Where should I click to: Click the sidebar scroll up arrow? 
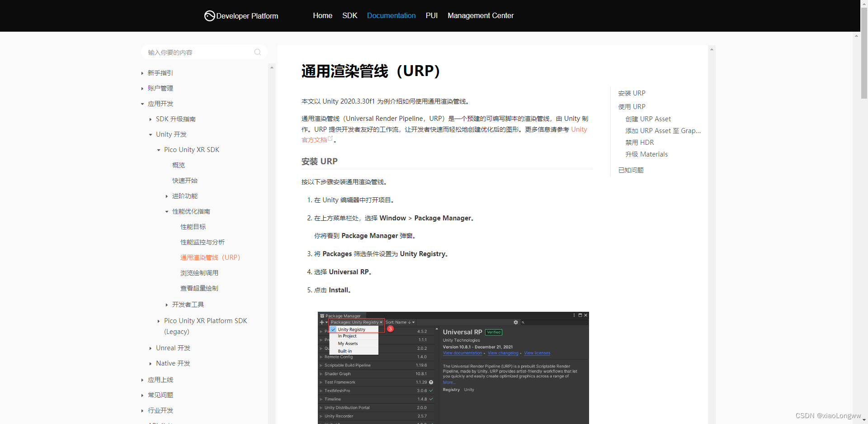point(272,67)
